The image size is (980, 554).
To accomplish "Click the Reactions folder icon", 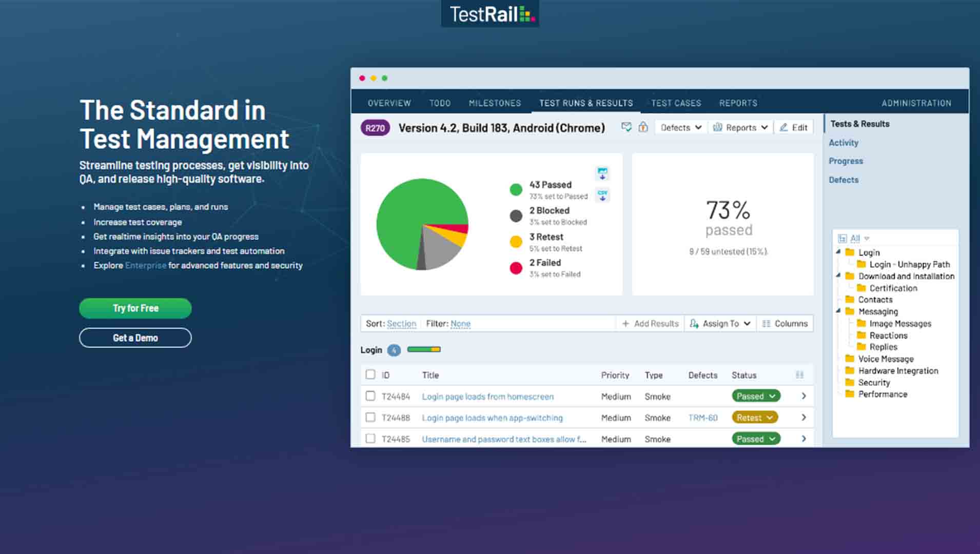I will 861,335.
